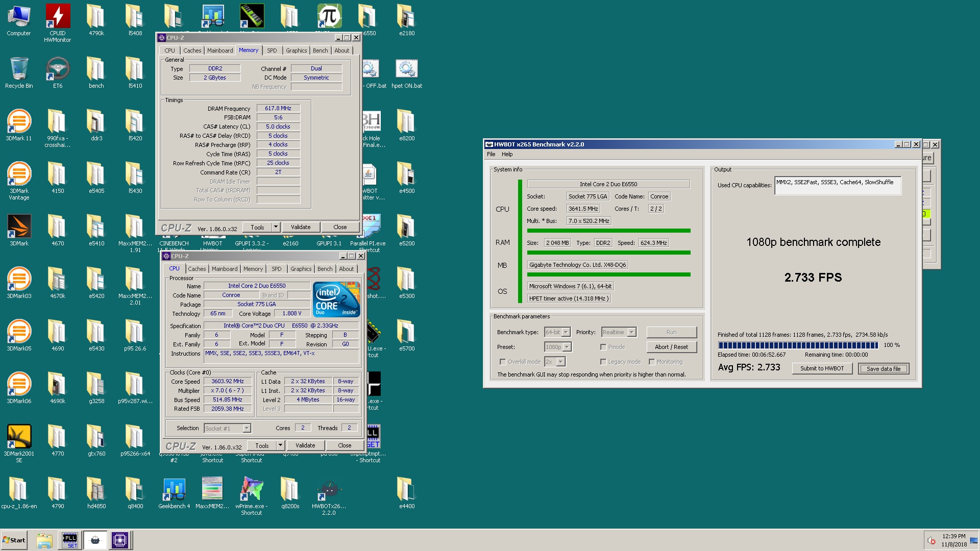Open the e2180 folder on desktop

(407, 20)
